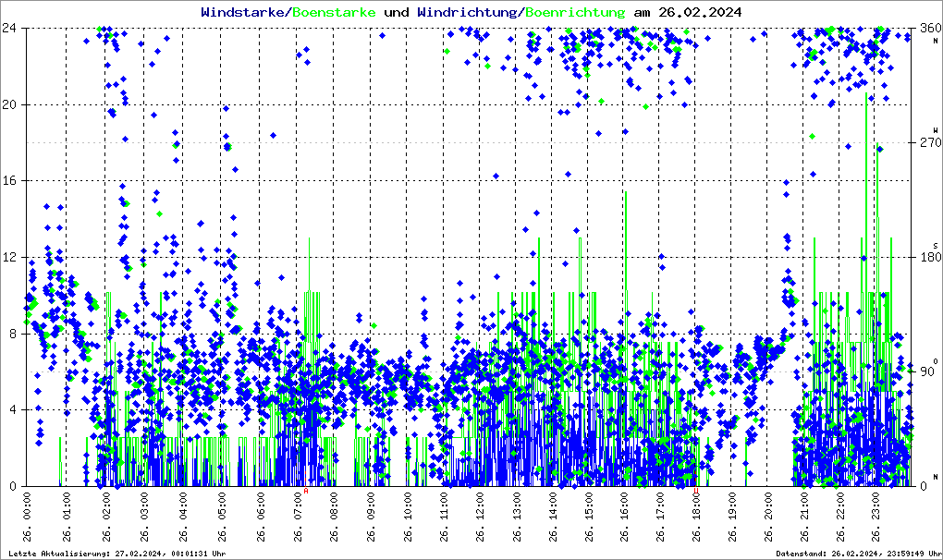Click the direction axis value 270
Viewport: 943px width, 560px height.
click(x=930, y=142)
